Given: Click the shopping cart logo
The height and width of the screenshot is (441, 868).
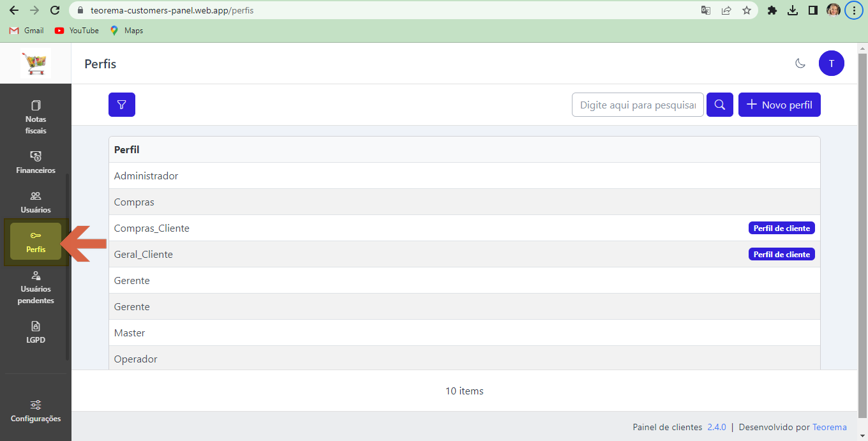Looking at the screenshot, I should (x=36, y=63).
